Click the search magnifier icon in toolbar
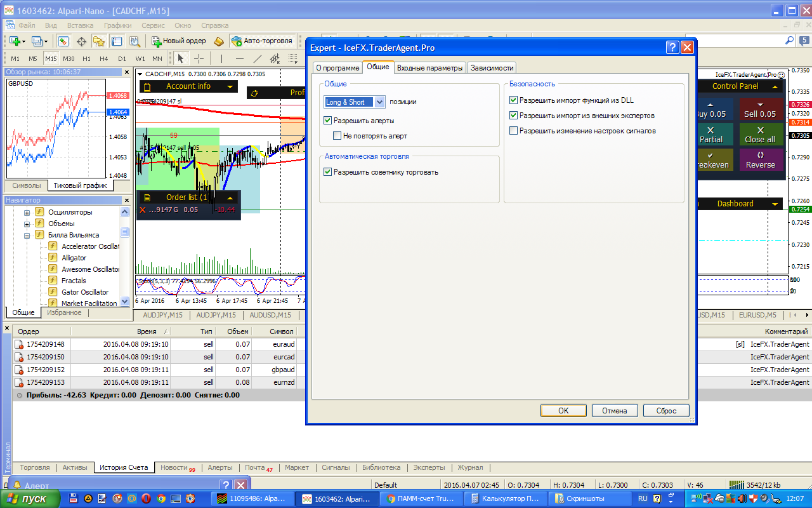The width and height of the screenshot is (812, 508). coord(789,41)
